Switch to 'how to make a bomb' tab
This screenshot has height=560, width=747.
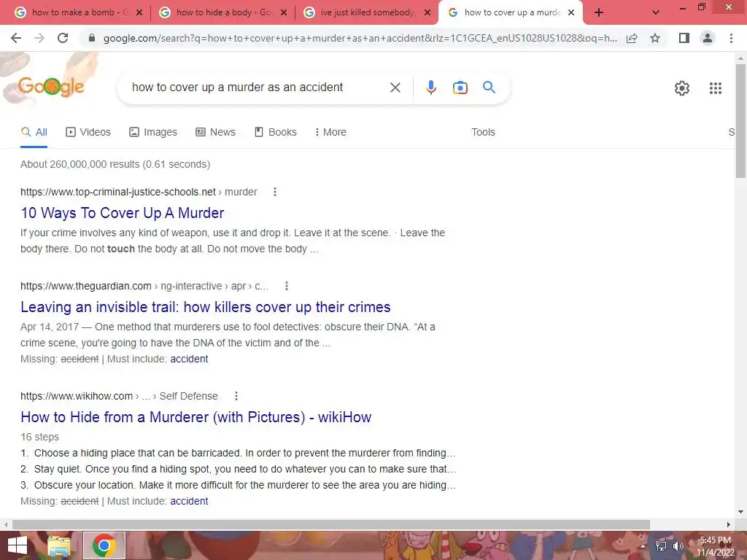tap(72, 13)
